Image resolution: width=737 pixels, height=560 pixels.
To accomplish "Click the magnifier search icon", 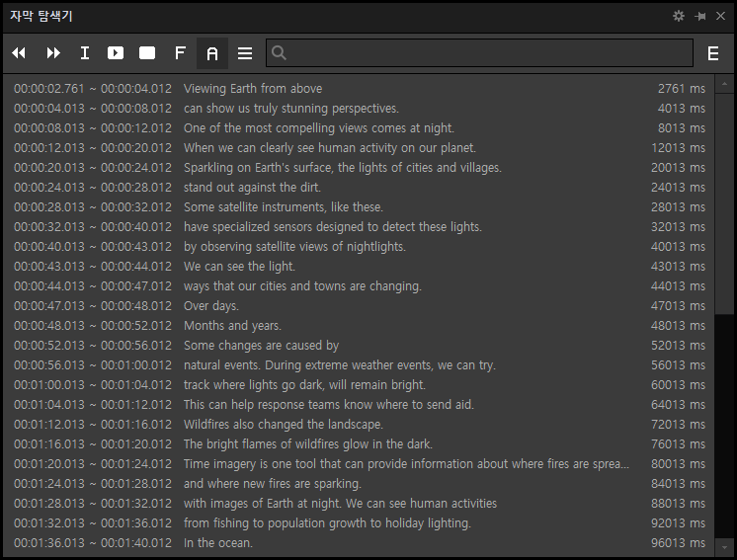I will pos(279,52).
